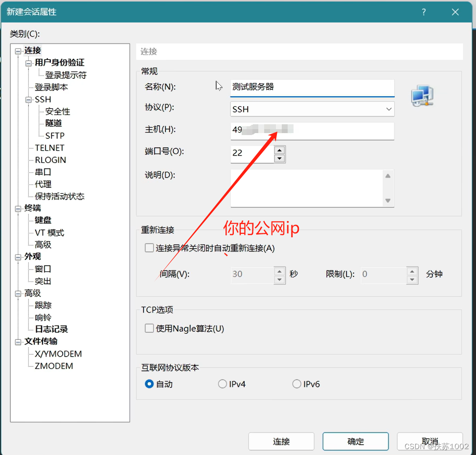Click the 限制 minutes value field
Image resolution: width=476 pixels, height=455 pixels.
384,275
